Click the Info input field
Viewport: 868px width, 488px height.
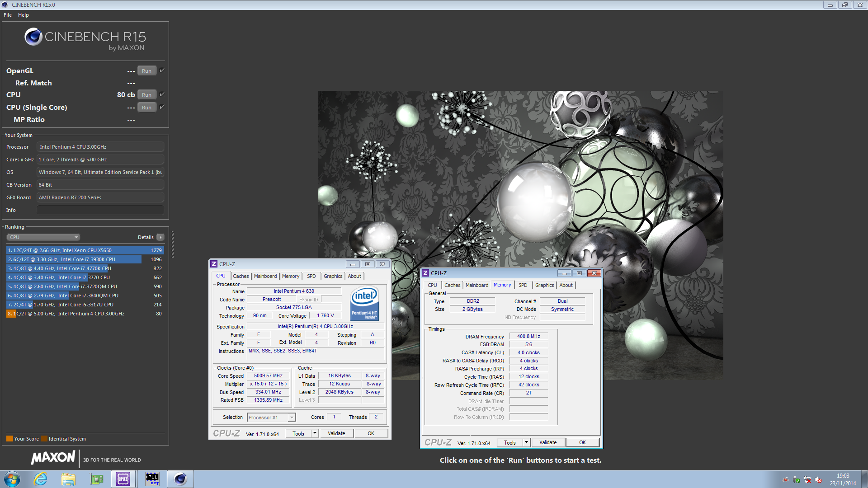click(100, 210)
